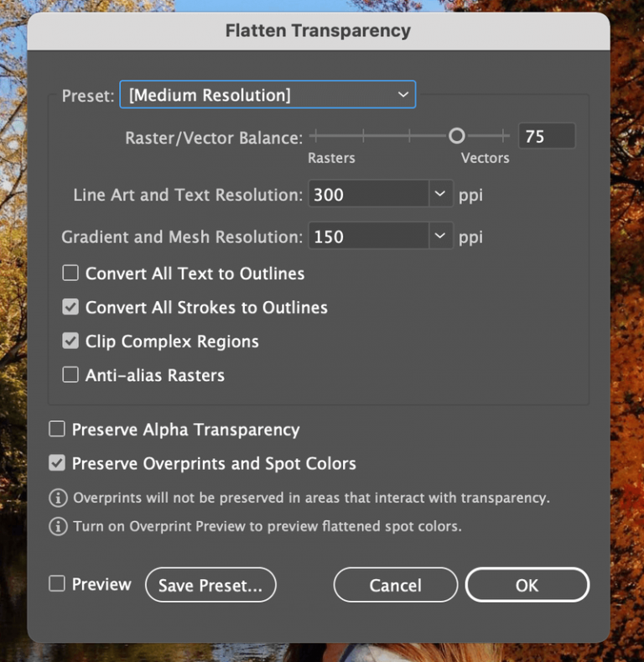Click the Raster/Vector Balance value field showing 75
Viewport: 644px width, 662px height.
pos(547,136)
